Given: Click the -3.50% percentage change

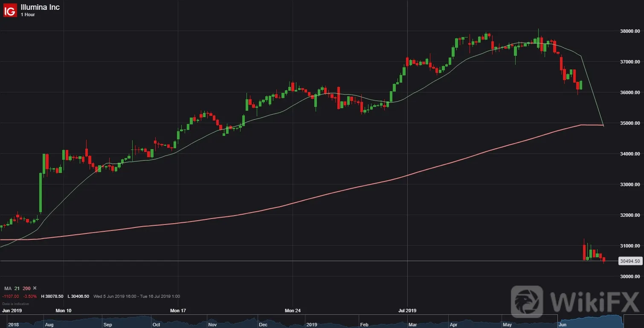Looking at the screenshot, I should click(30, 296).
